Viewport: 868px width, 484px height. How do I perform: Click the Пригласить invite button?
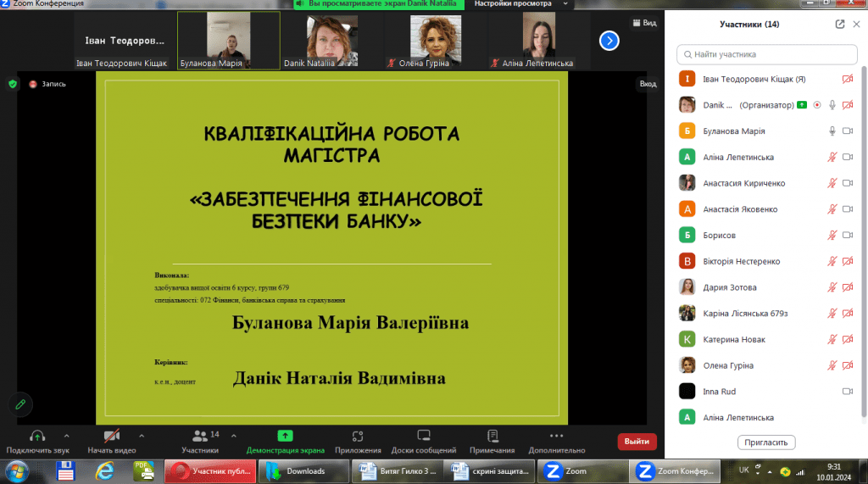[x=766, y=442]
